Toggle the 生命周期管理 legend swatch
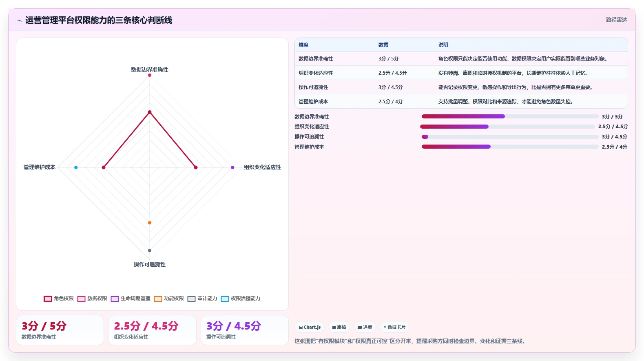 click(x=115, y=299)
